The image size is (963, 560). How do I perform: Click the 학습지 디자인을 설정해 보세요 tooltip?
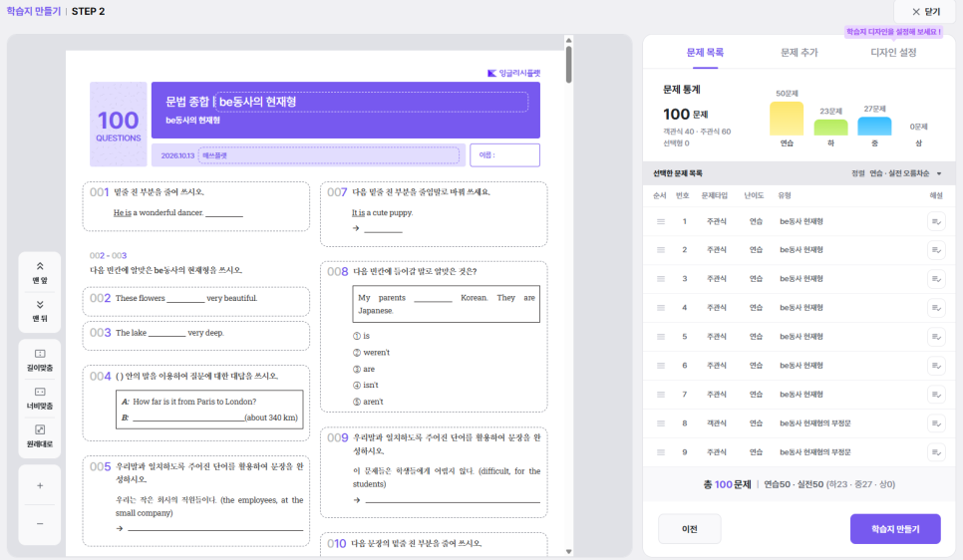click(x=893, y=32)
